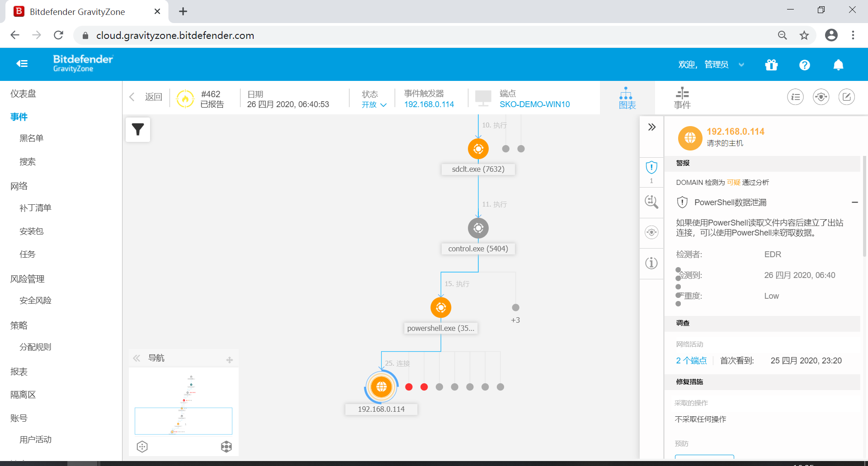Click the list view circular icon in header
This screenshot has width=868, height=466.
[x=795, y=97]
